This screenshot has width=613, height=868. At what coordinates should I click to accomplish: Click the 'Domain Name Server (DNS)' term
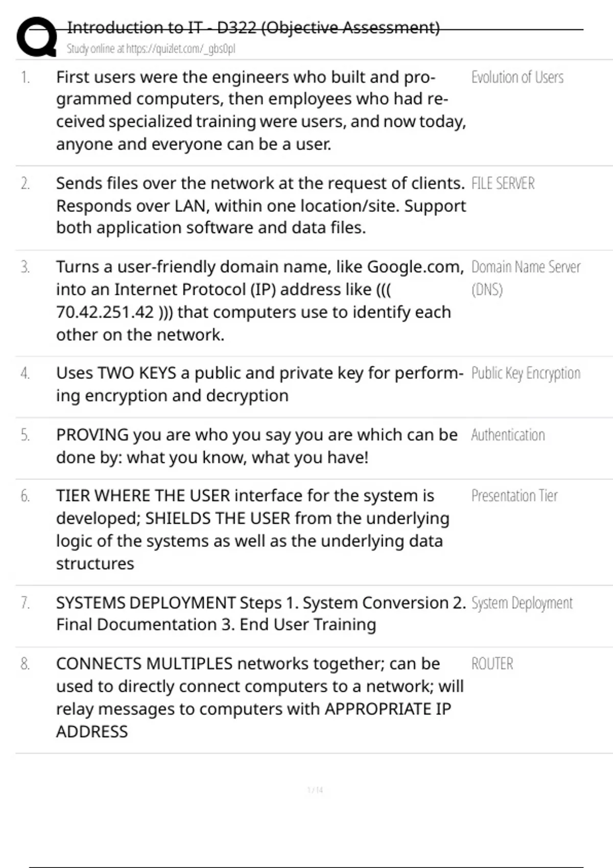coord(525,278)
